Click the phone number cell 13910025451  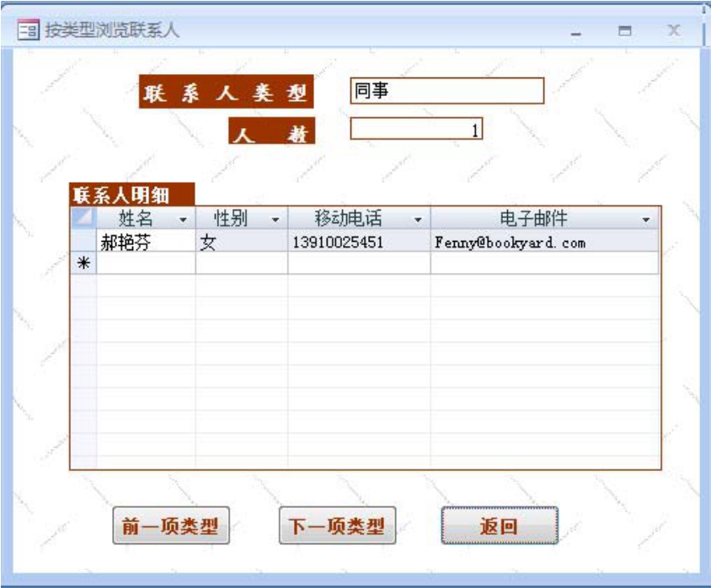point(359,243)
